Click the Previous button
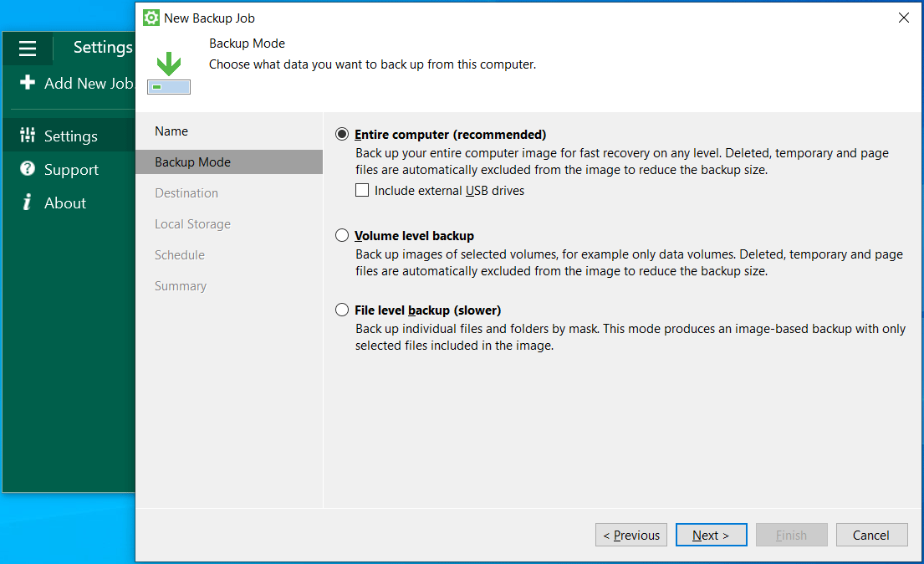The height and width of the screenshot is (564, 924). tap(631, 535)
